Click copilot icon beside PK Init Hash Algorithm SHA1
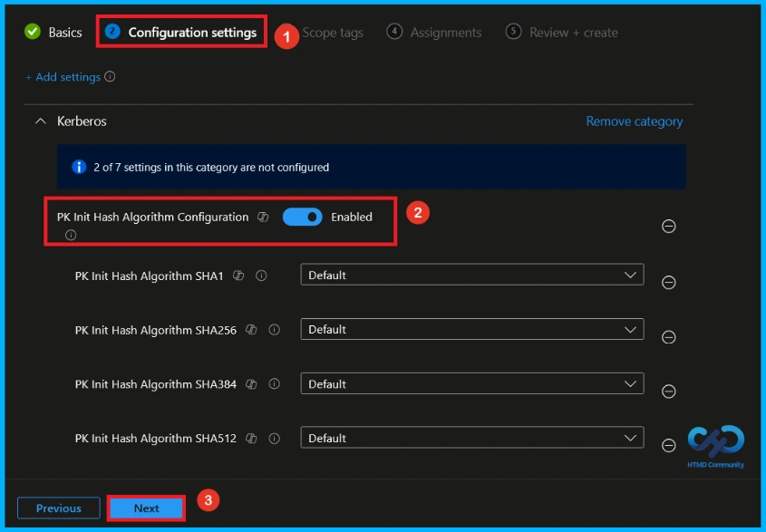 click(238, 276)
